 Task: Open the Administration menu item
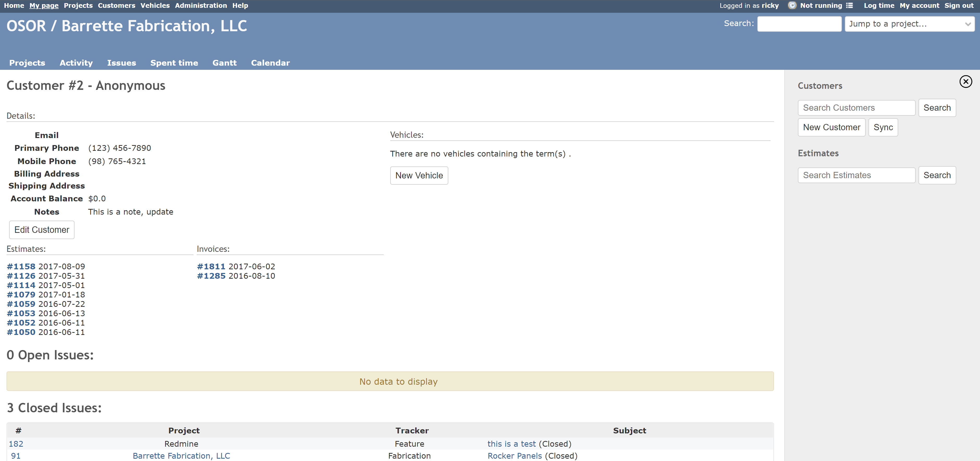pyautogui.click(x=201, y=5)
